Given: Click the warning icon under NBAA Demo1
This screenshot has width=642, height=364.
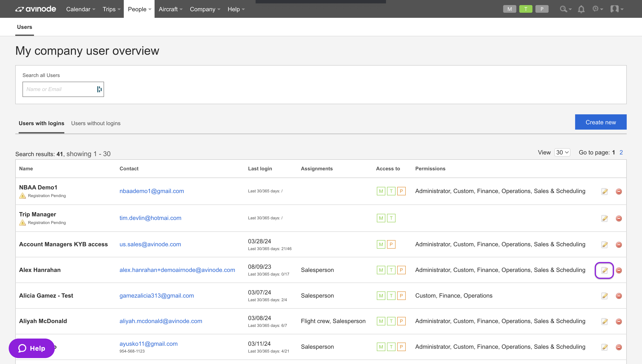Looking at the screenshot, I should (x=23, y=196).
